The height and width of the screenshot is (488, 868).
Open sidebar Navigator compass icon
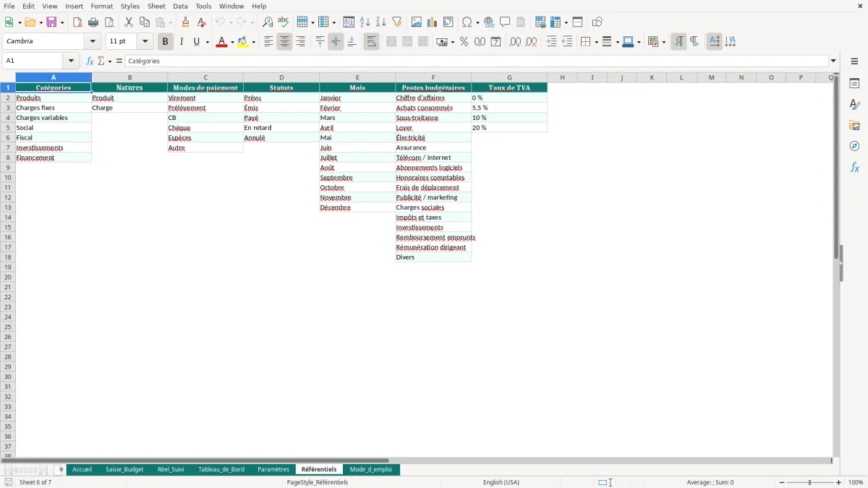coord(854,146)
